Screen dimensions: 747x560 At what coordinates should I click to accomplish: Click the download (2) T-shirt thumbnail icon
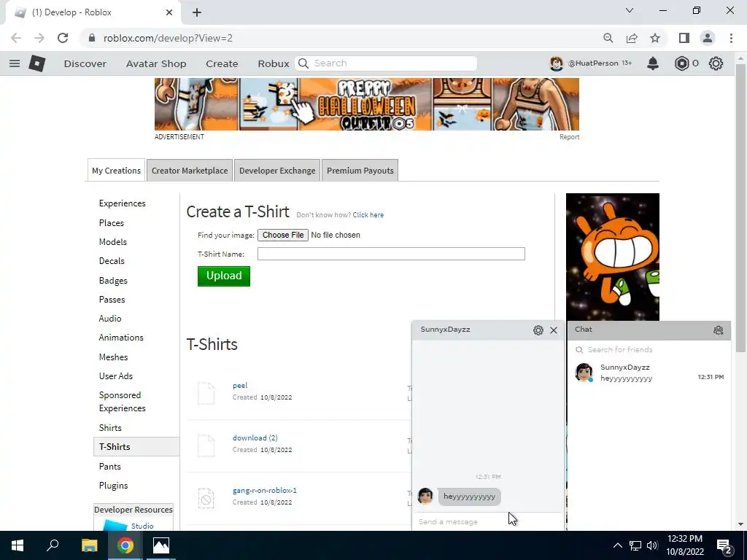click(206, 446)
